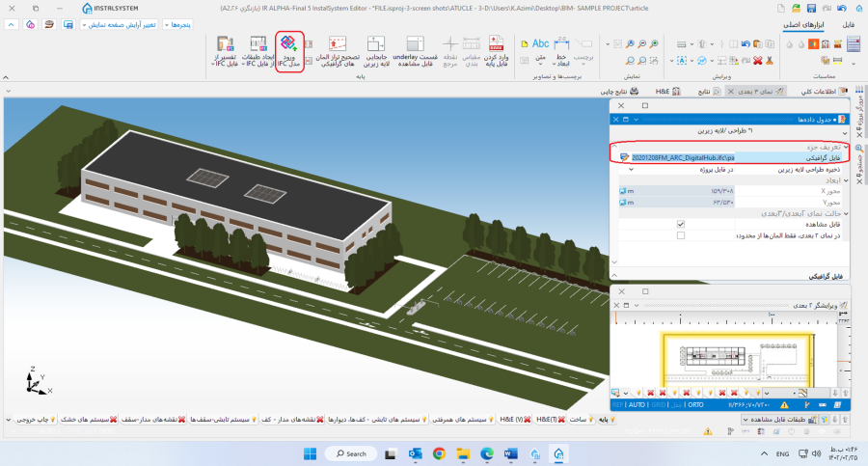The height and width of the screenshot is (466, 868).
Task: Click the Windows taskbar Search box
Action: coord(350,453)
